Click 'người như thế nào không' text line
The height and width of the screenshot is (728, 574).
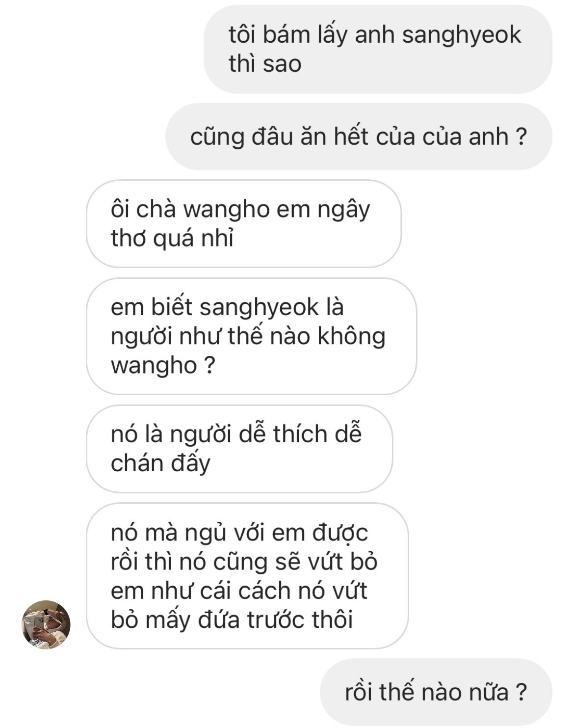click(248, 337)
